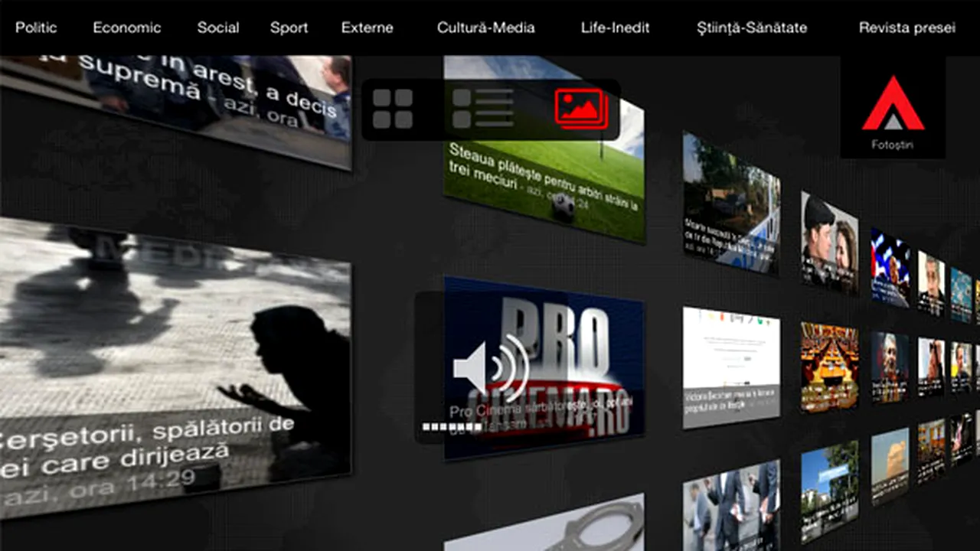
Task: Open the Cerșetorii, spălătorii de story
Action: click(175, 367)
